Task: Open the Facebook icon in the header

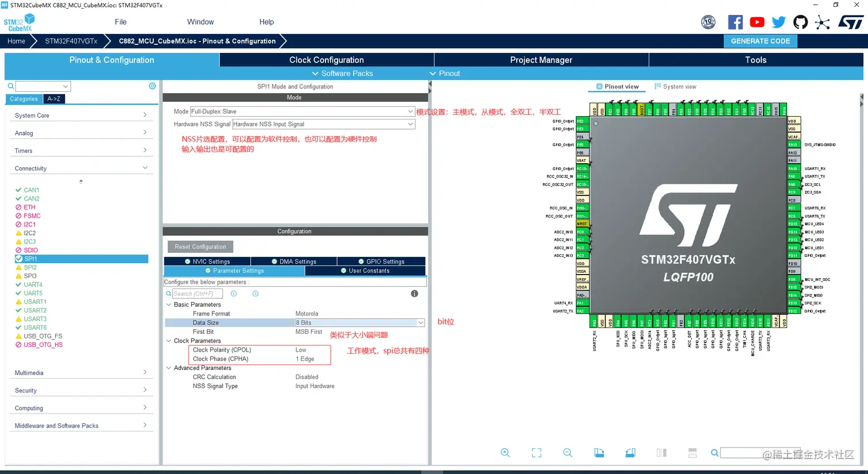Action: click(735, 22)
